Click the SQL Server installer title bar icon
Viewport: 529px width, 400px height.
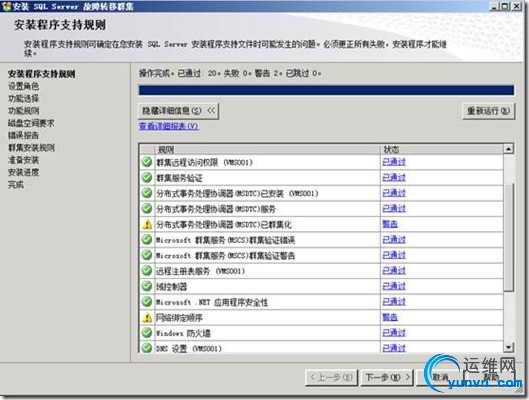point(6,6)
